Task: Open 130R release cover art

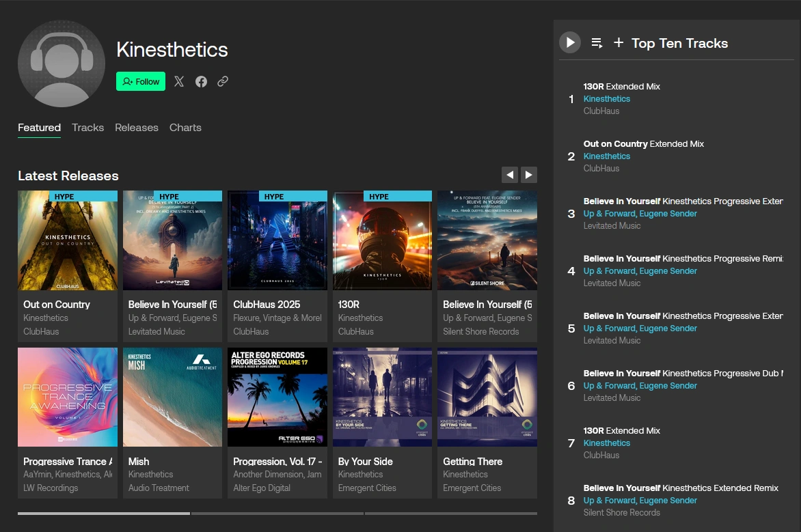Action: point(382,240)
